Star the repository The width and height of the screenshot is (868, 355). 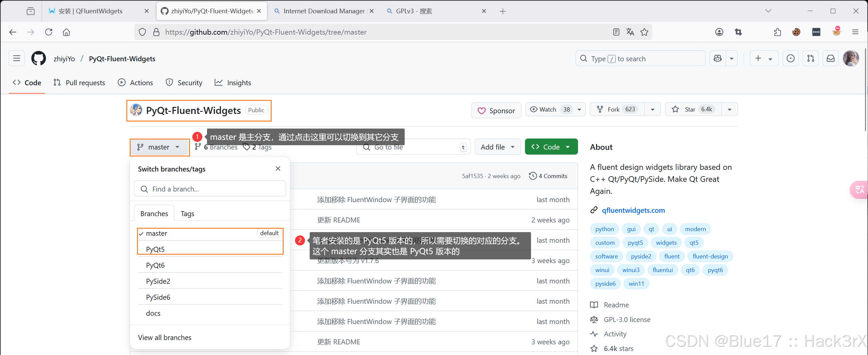(x=693, y=109)
